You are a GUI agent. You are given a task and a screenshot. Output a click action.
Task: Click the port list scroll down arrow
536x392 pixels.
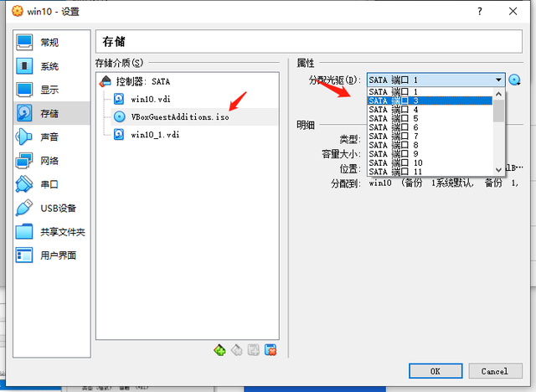pos(499,170)
